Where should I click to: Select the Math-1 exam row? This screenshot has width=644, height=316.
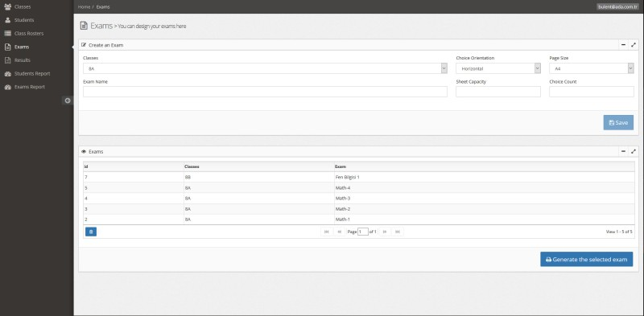click(x=359, y=220)
